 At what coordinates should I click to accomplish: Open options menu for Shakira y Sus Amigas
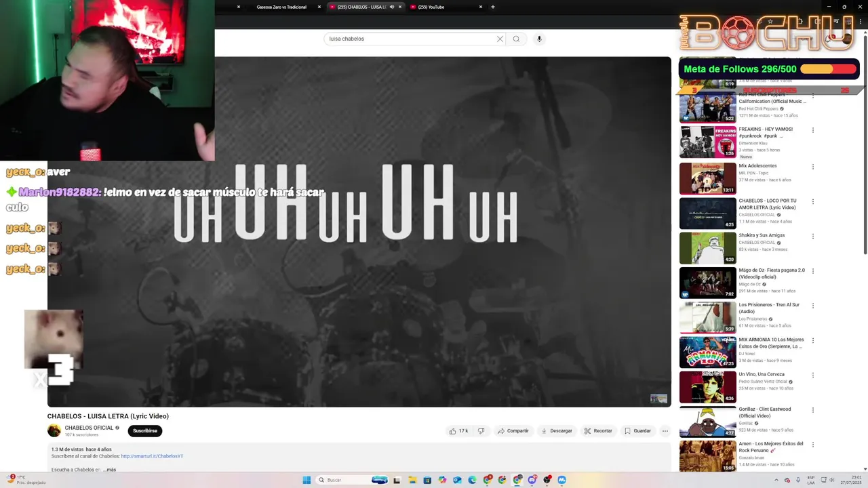[x=813, y=237]
